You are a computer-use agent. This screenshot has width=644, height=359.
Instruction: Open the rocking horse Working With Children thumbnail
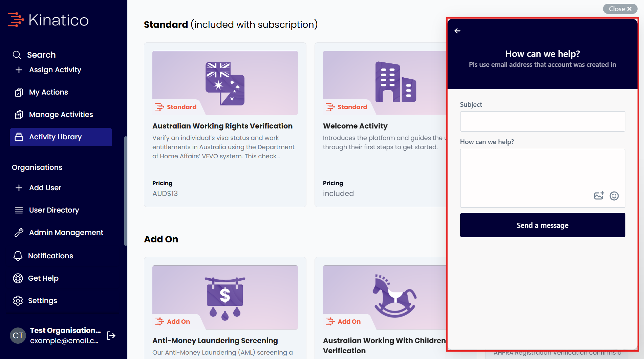385,297
